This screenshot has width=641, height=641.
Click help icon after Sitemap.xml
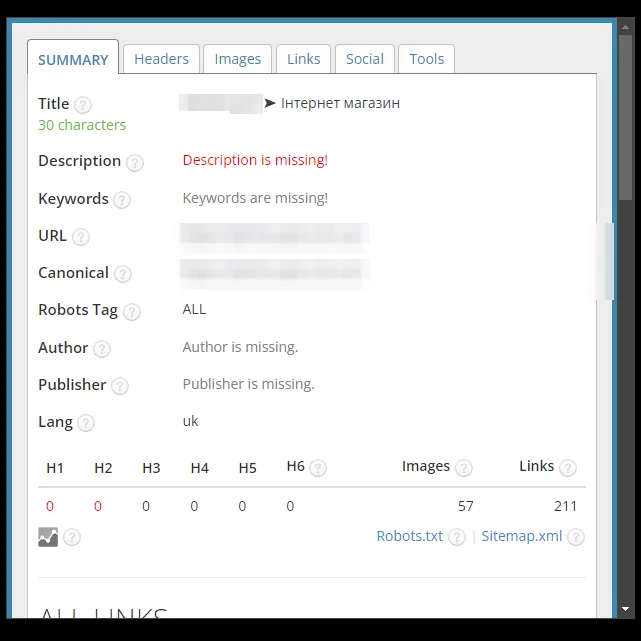coord(576,537)
